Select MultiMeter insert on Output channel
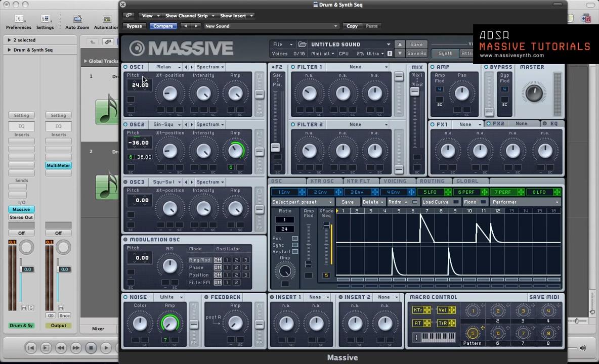This screenshot has width=599, height=364. tap(59, 165)
